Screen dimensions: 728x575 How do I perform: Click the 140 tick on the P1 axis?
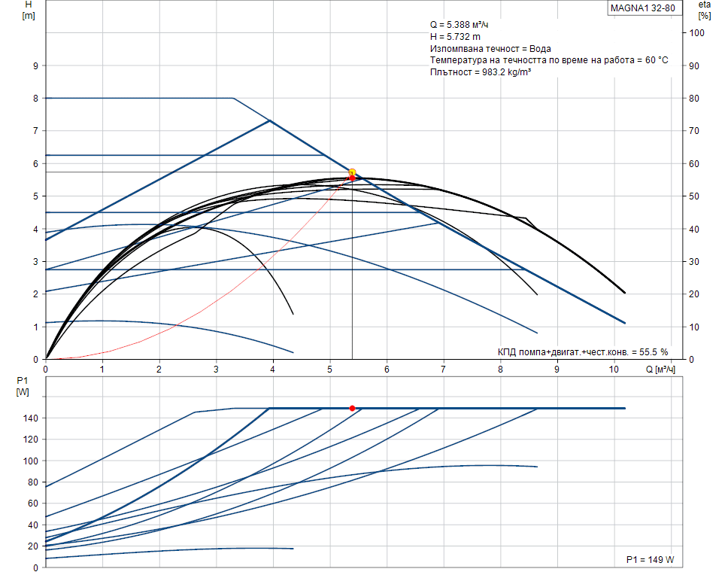[x=31, y=418]
